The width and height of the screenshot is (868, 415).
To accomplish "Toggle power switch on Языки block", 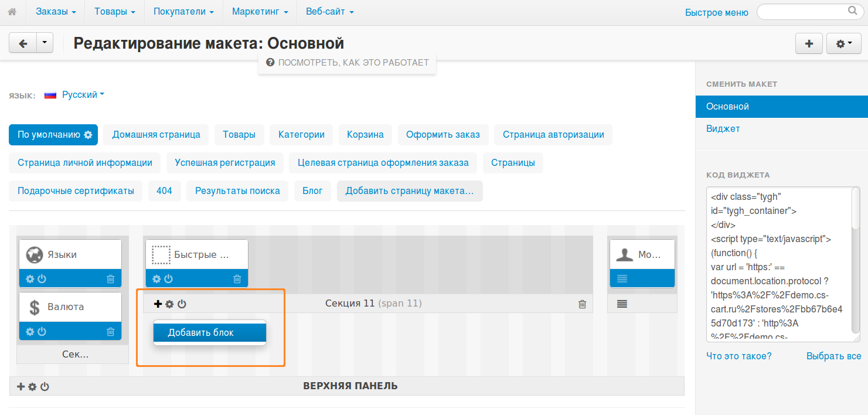I will [x=42, y=279].
